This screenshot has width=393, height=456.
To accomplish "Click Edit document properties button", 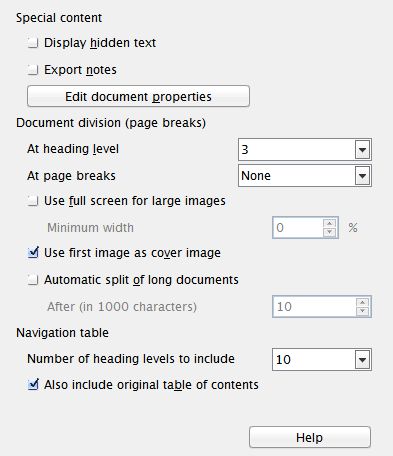I will (138, 96).
